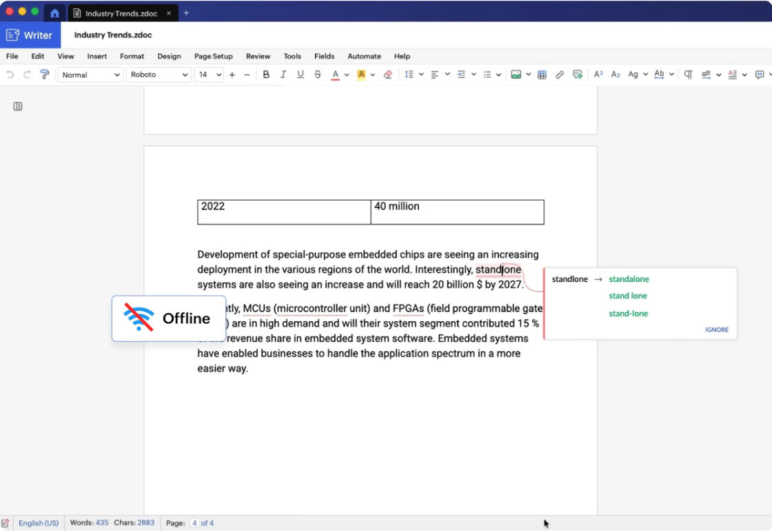Apply the red font color A

click(x=335, y=75)
